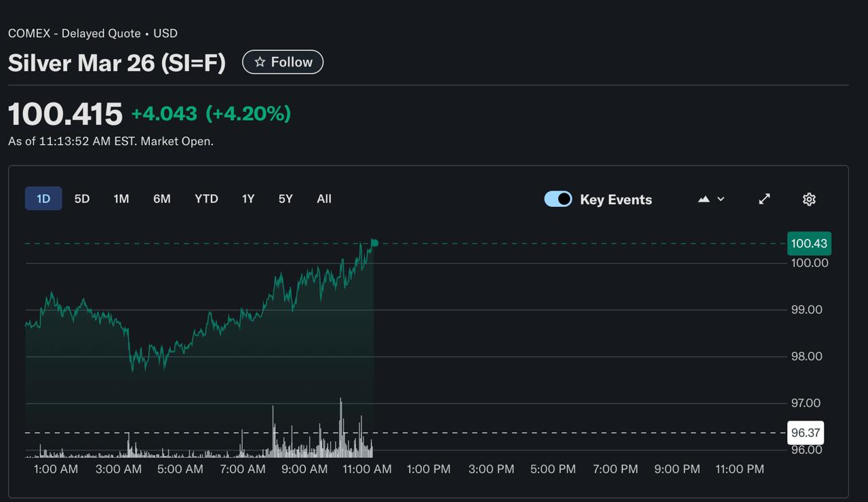Toggle the Key Events switch off
This screenshot has width=868, height=502.
[x=558, y=199]
